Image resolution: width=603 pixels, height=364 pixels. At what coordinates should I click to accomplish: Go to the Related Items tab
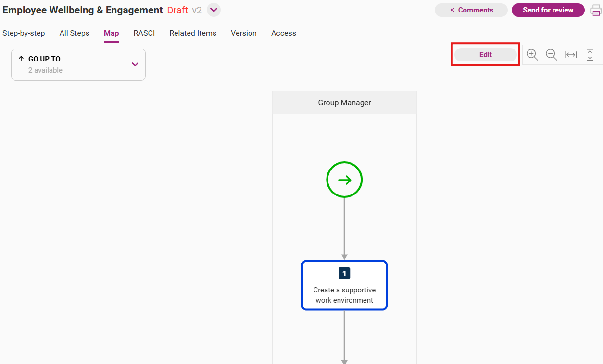(193, 33)
